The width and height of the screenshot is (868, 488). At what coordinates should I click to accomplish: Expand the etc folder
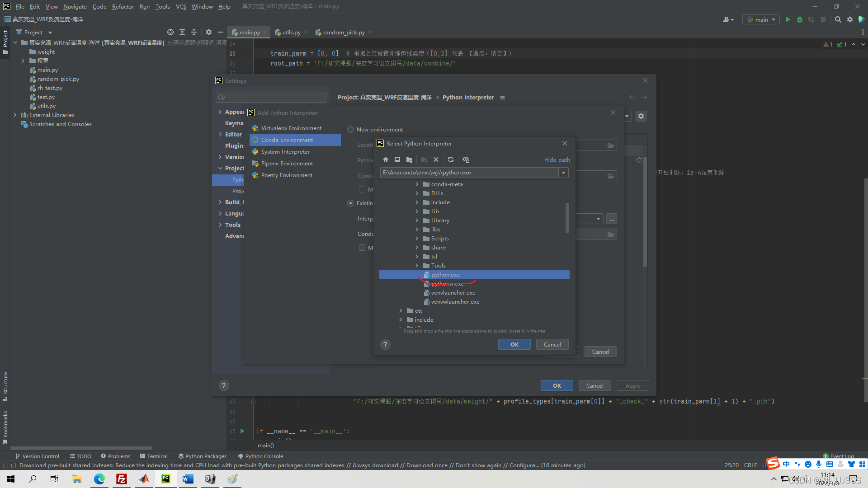click(401, 311)
